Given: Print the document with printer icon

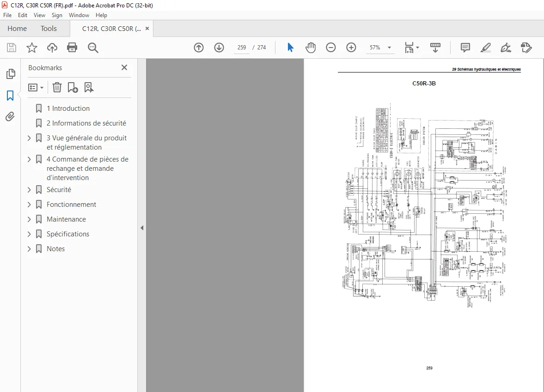Looking at the screenshot, I should (72, 48).
